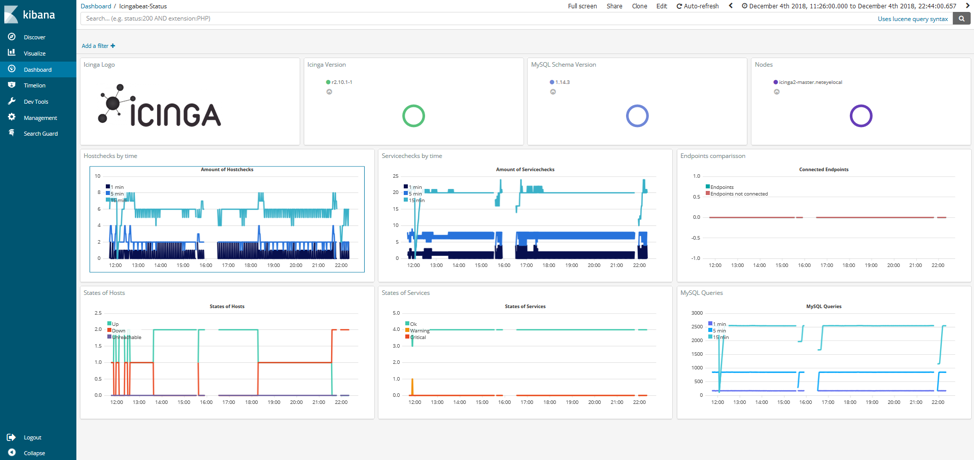Click States of Services panel title

406,292
